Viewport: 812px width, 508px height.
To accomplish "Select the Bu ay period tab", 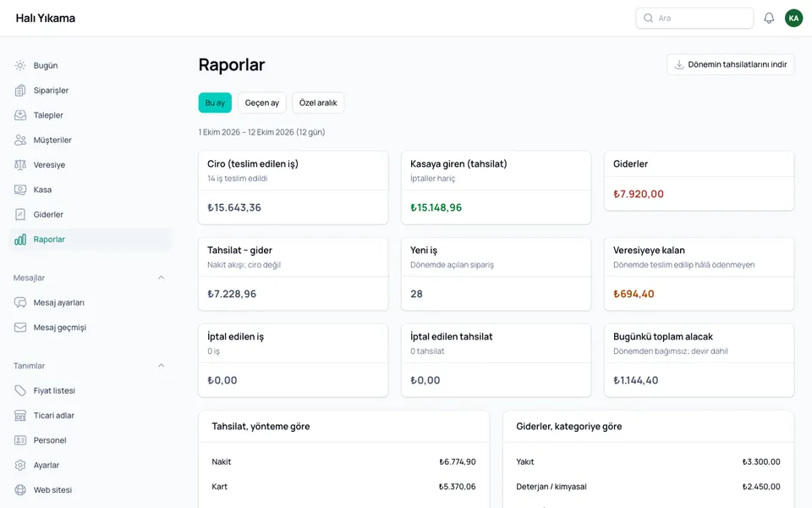I will pos(215,102).
